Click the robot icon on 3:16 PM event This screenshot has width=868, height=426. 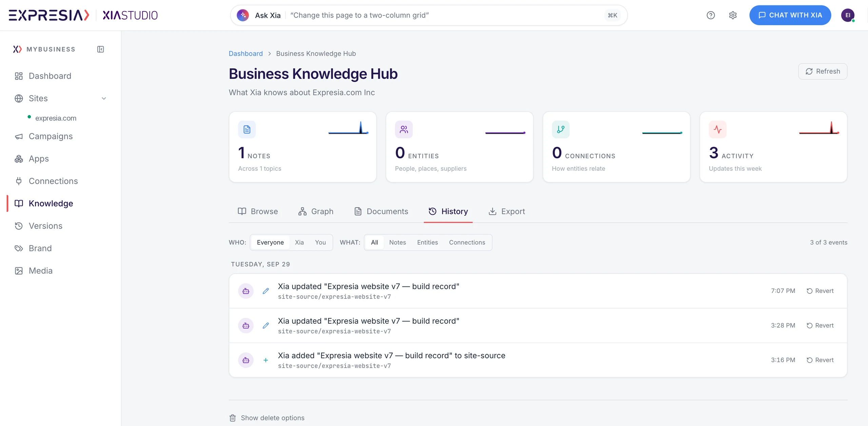pos(246,360)
